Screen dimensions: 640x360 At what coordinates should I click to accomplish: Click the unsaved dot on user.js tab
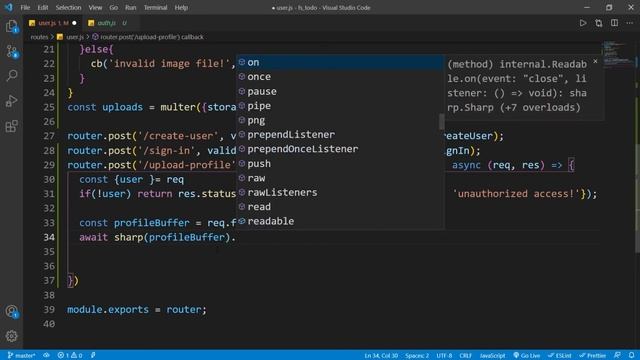coord(74,23)
